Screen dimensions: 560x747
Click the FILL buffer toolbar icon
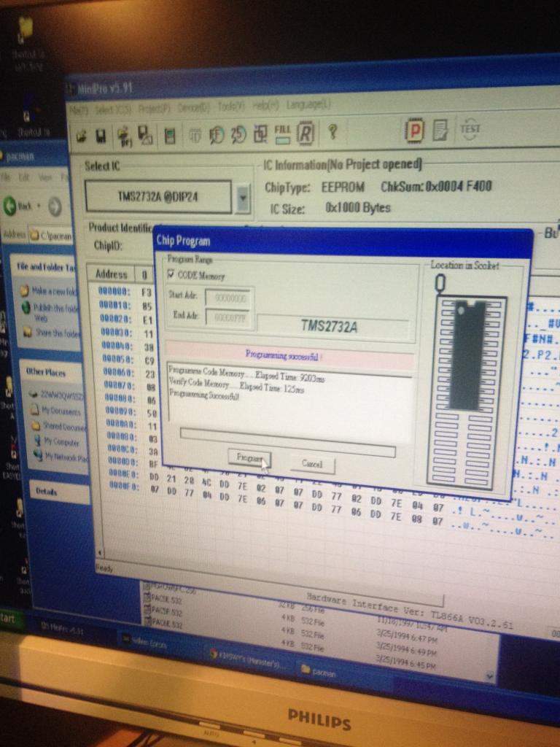coord(282,133)
